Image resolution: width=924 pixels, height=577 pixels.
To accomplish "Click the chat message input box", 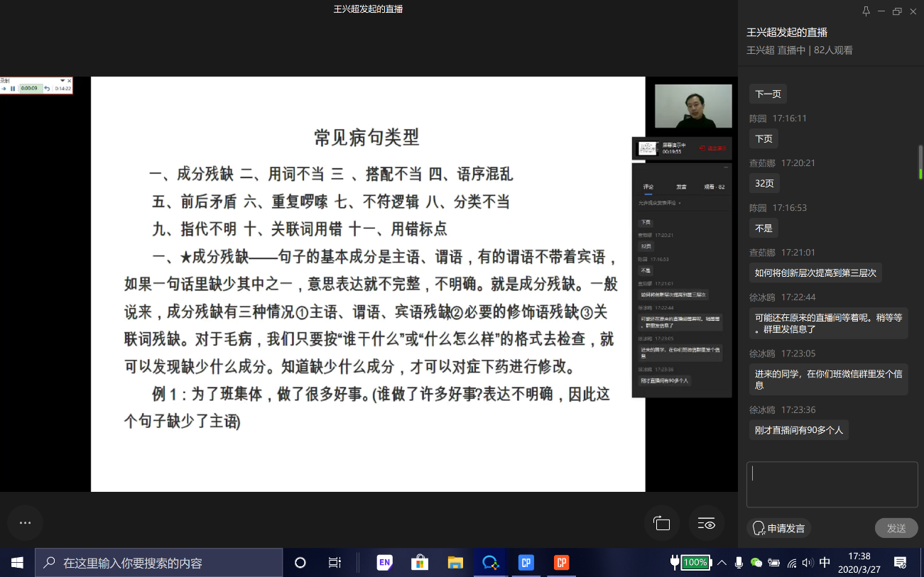I will click(832, 484).
